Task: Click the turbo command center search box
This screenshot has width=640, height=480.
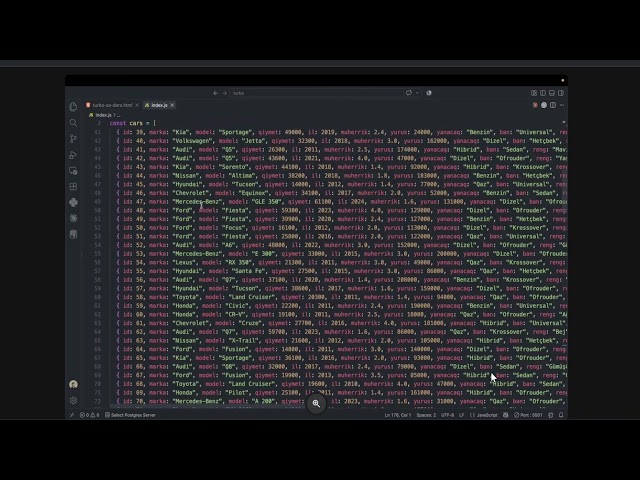Action: [x=316, y=93]
